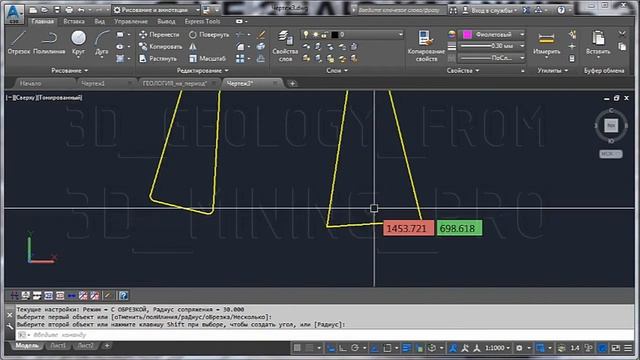
Task: Switch to the Вывод ribbon tab
Action: pos(166,21)
